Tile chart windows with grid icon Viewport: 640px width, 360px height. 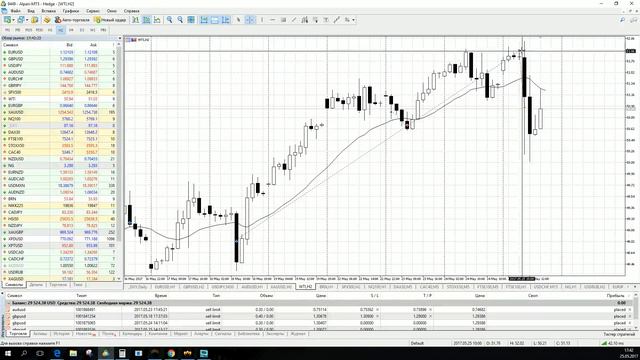point(191,20)
